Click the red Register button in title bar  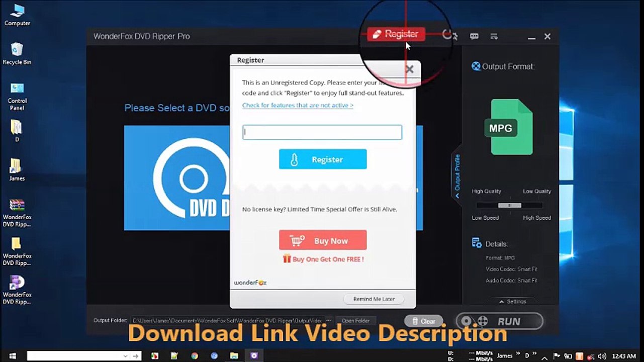[x=396, y=34]
